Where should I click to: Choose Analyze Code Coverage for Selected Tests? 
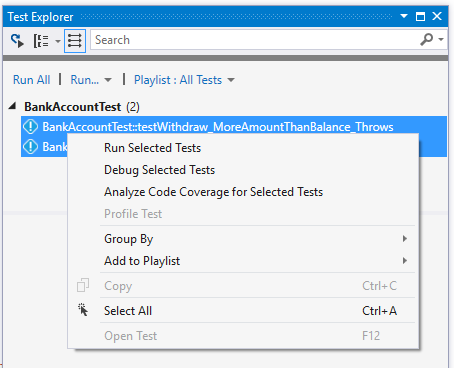pos(243,192)
